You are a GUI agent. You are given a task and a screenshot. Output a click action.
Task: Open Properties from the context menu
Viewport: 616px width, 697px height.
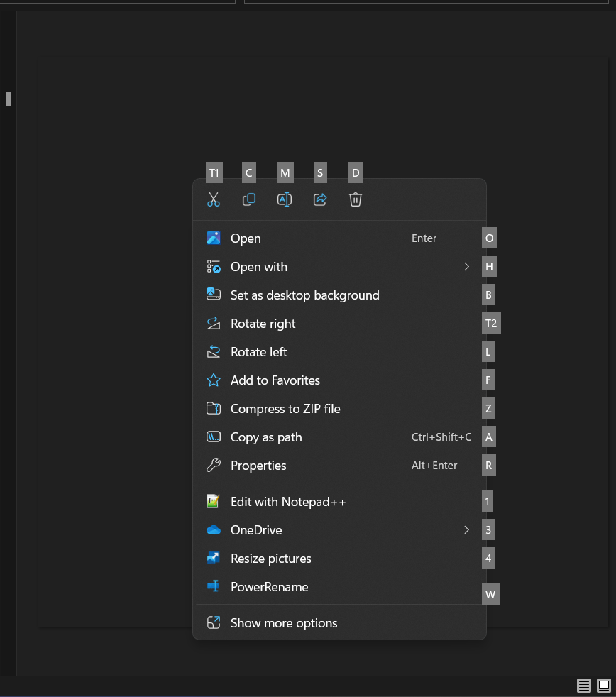pos(339,466)
